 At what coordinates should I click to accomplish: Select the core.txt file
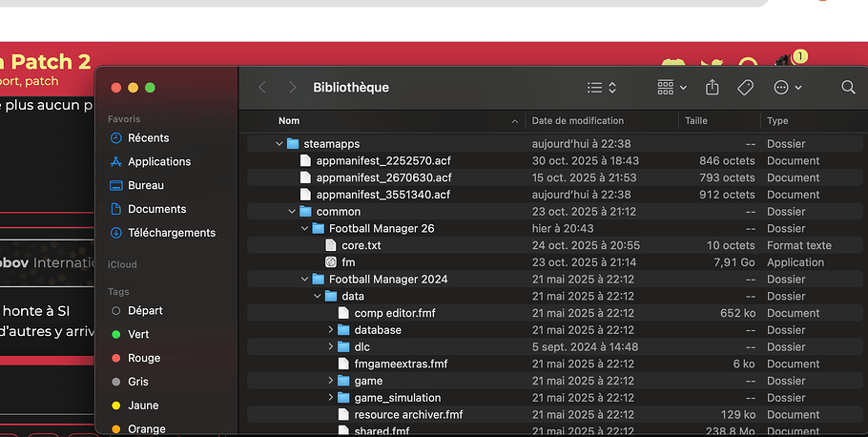[x=361, y=245]
